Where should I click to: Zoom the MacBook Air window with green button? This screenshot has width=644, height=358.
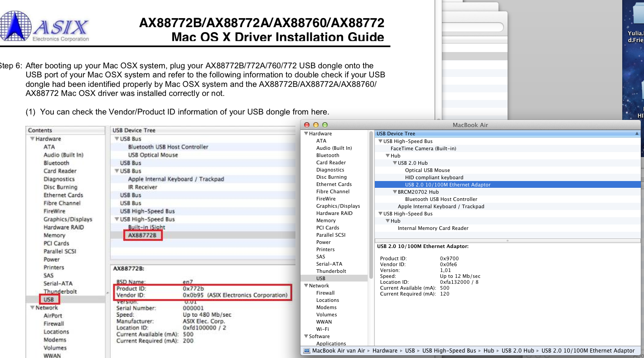pyautogui.click(x=324, y=125)
